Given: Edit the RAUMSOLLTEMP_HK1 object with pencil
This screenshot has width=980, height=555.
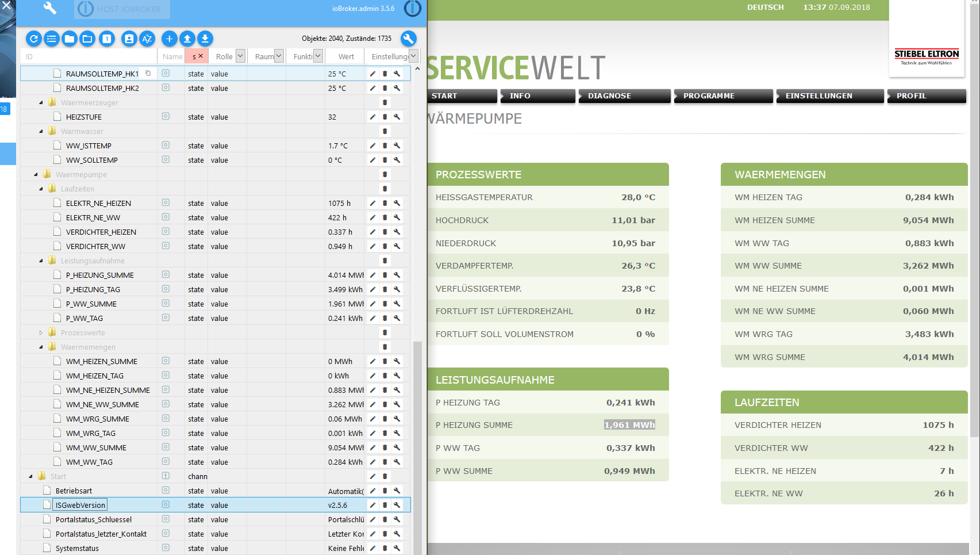Looking at the screenshot, I should pyautogui.click(x=372, y=74).
